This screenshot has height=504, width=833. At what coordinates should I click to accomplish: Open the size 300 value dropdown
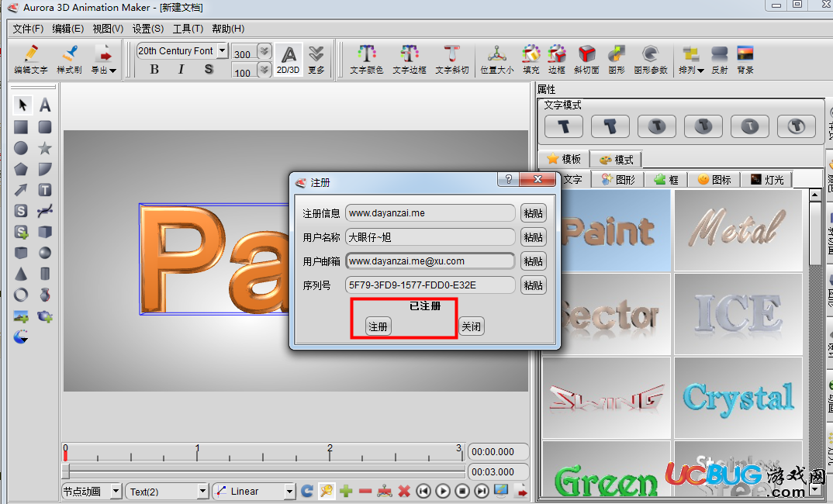[x=264, y=51]
